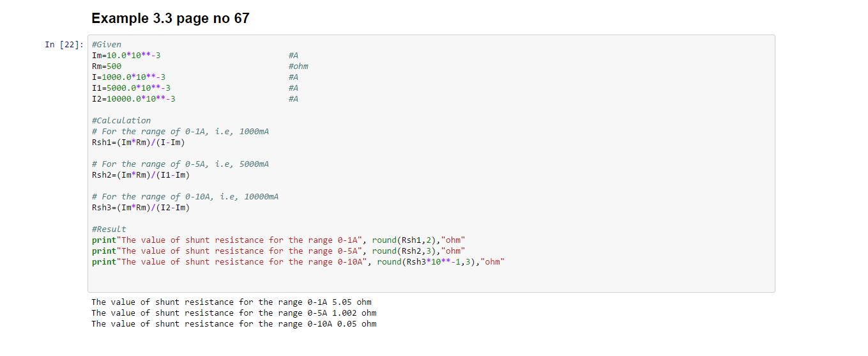The image size is (868, 356).
Task: Click the output line showing 0.05 ohm
Action: click(x=234, y=324)
